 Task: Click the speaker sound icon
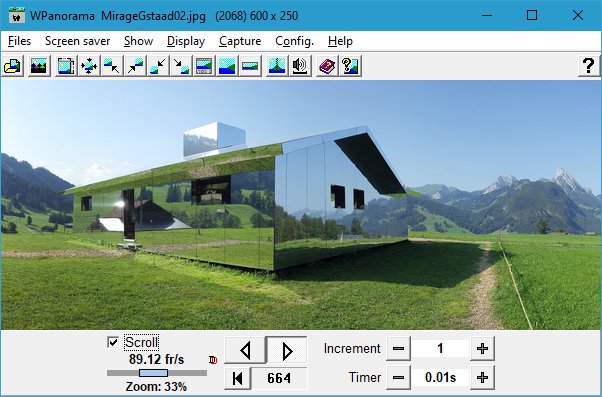(300, 66)
